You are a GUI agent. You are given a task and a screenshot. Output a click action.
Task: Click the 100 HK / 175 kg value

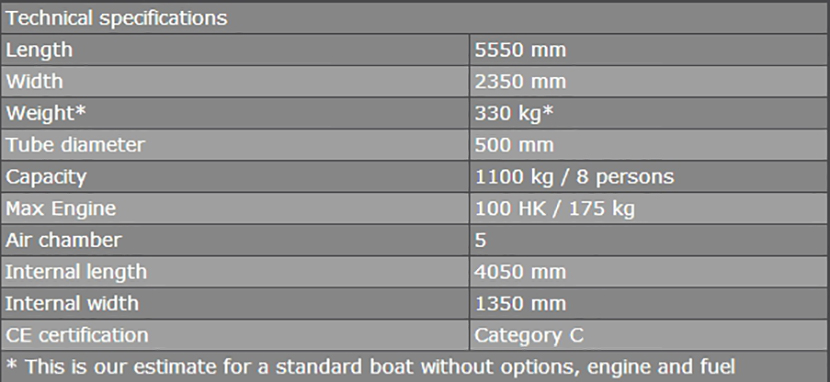point(554,208)
